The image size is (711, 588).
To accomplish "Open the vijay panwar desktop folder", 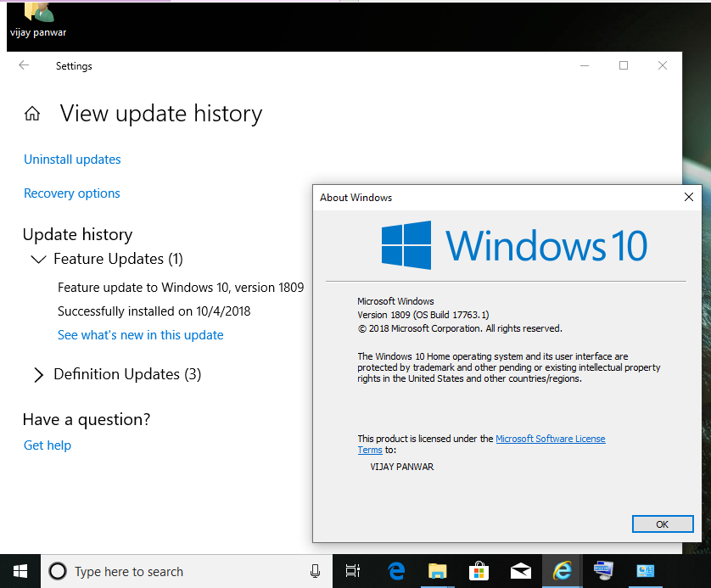I will (38, 20).
